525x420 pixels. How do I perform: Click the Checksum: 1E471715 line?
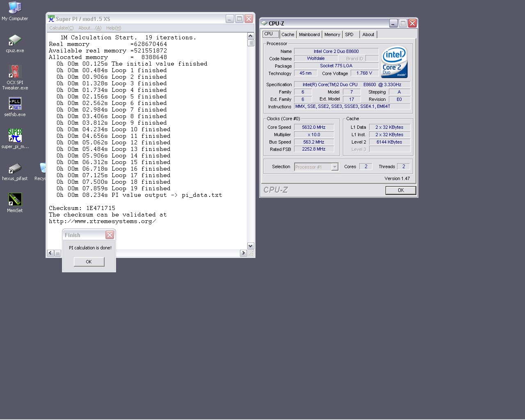point(82,208)
